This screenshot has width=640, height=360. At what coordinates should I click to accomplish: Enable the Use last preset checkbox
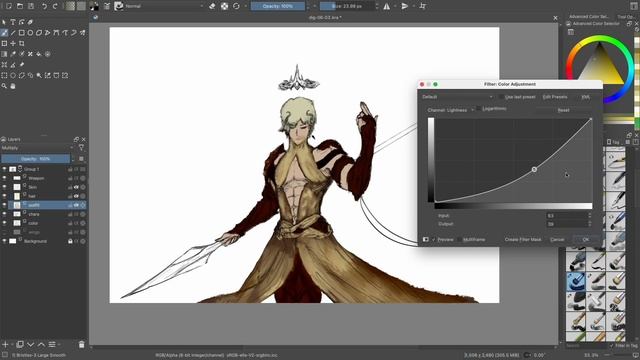tap(501, 97)
